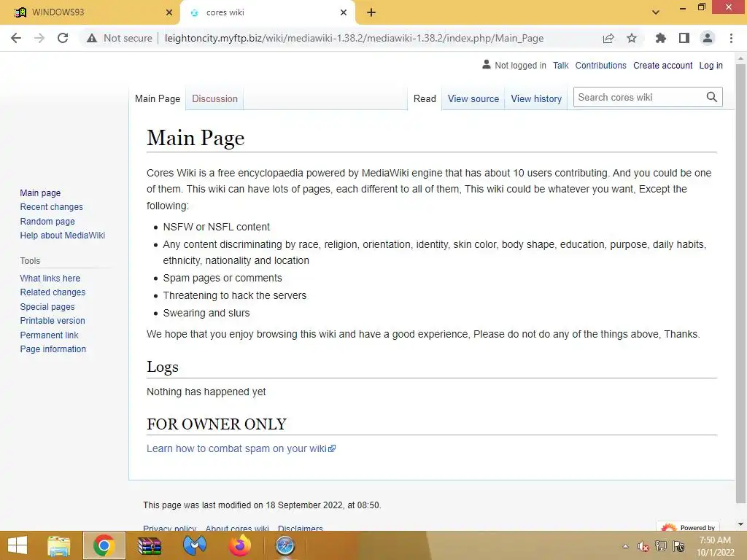Click the Powered by MediaWiki badge
The width and height of the screenshot is (747, 560).
(689, 526)
